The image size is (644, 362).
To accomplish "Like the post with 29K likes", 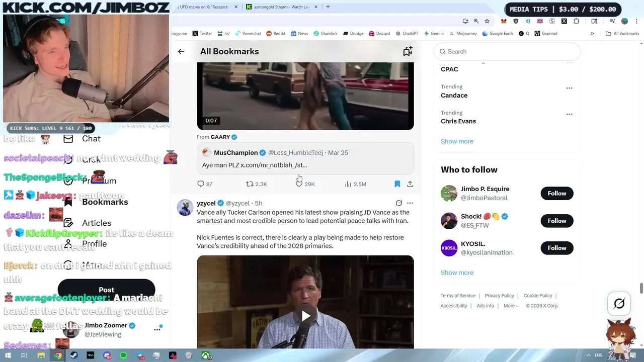I will [305, 184].
